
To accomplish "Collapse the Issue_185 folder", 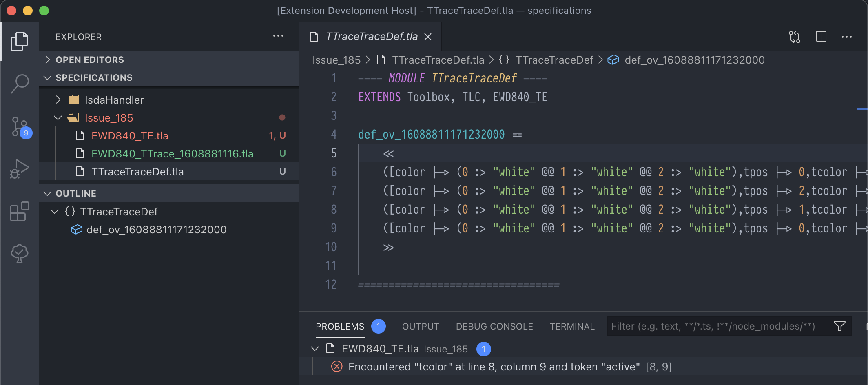I will pos(58,117).
